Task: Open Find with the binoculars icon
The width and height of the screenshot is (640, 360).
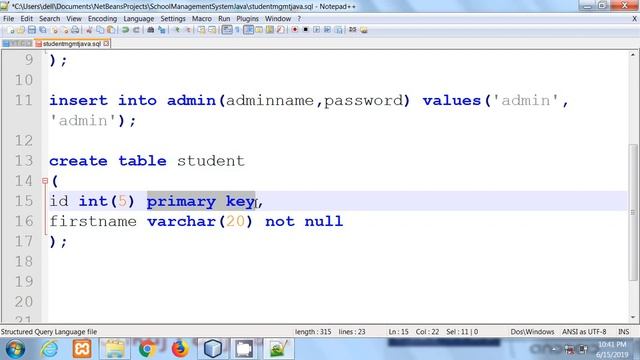Action: 151,30
